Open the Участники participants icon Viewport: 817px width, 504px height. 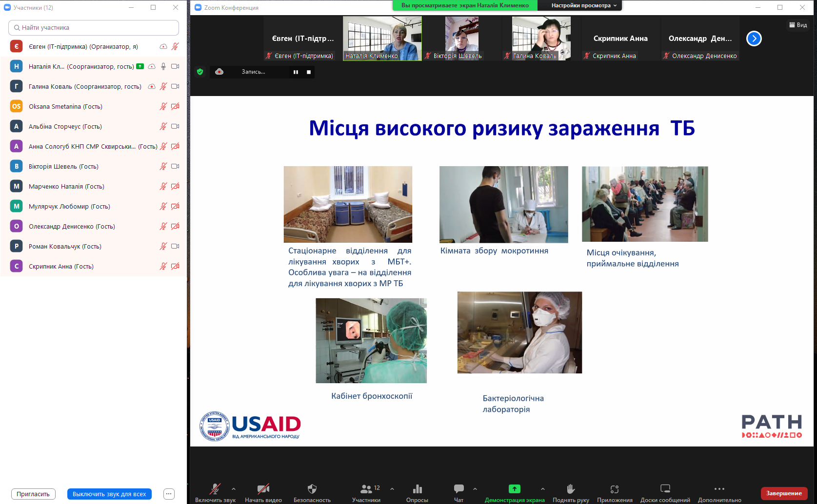pos(366,489)
